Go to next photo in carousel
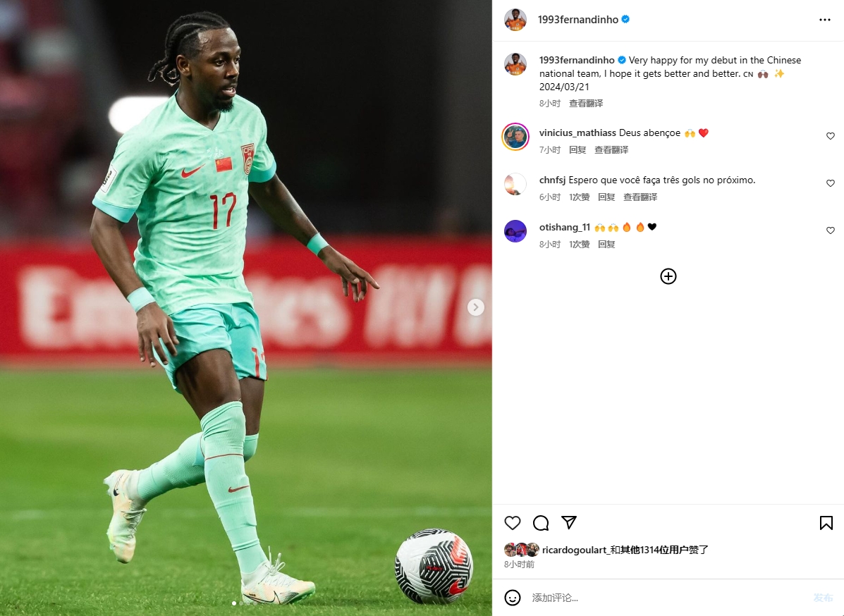This screenshot has height=616, width=844. (x=476, y=307)
